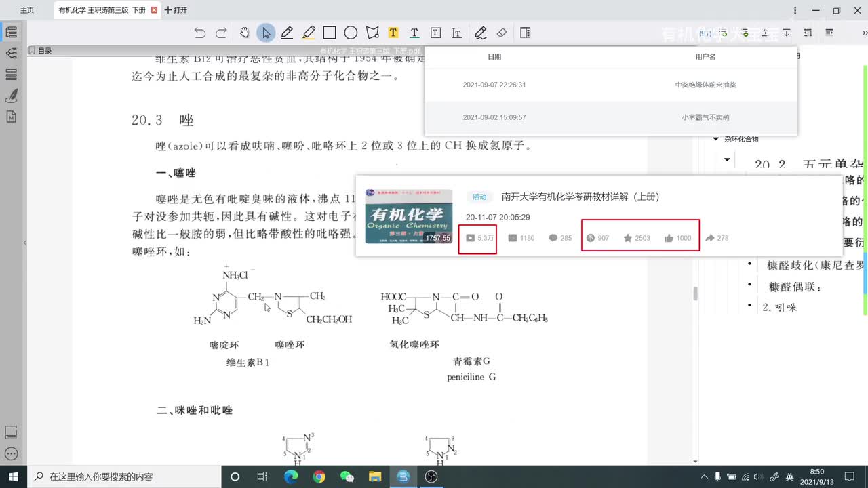Image resolution: width=868 pixels, height=488 pixels.
Task: Select the rectangle shape tool
Action: click(x=330, y=33)
